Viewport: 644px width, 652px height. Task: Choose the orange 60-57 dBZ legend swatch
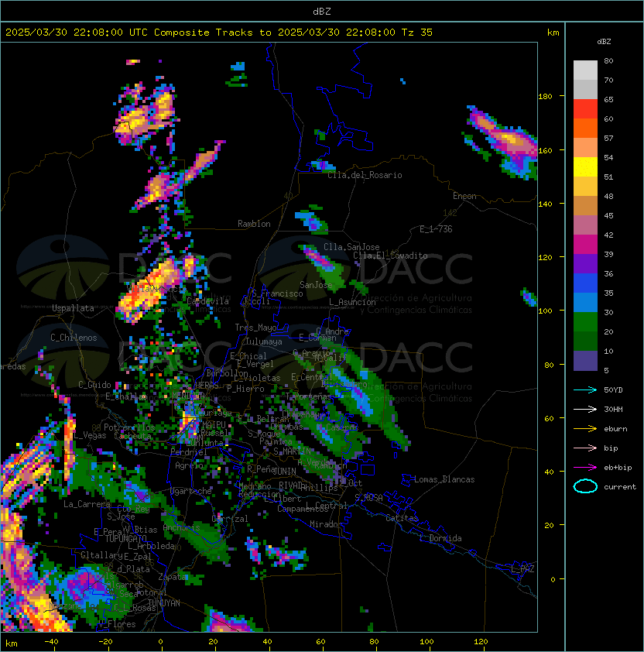[x=585, y=129]
